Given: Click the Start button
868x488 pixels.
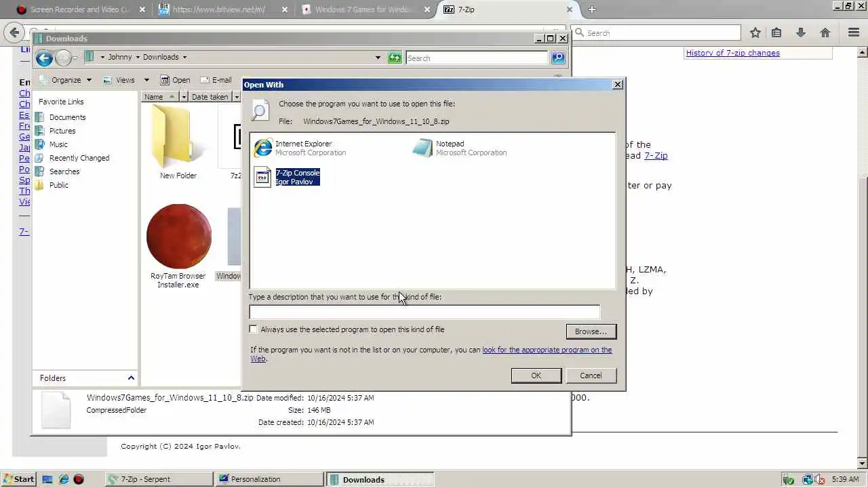Looking at the screenshot, I should [x=18, y=479].
